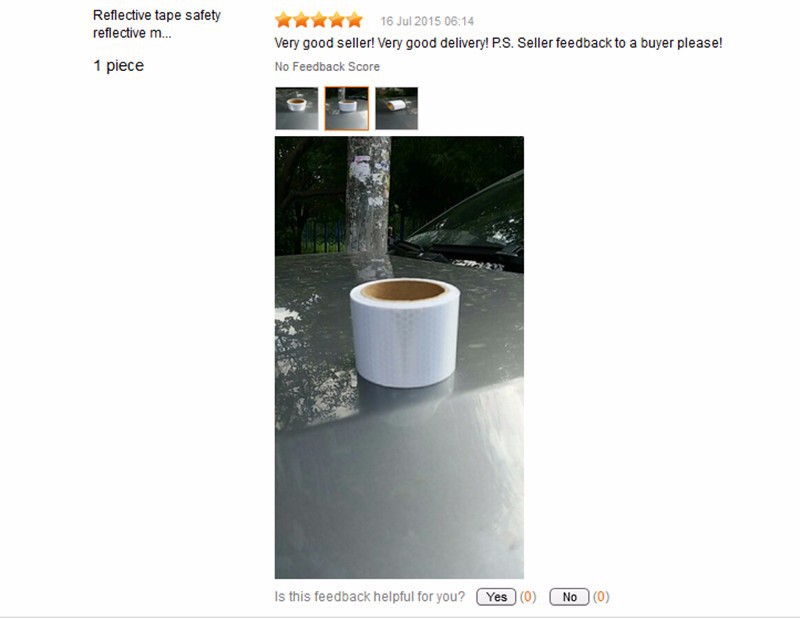The image size is (800, 619).
Task: Open the first tape roll thumbnail
Action: click(297, 108)
